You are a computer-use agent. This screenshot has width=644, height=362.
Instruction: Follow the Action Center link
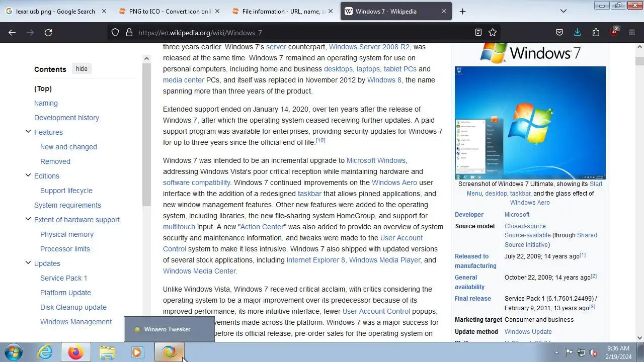tap(262, 227)
